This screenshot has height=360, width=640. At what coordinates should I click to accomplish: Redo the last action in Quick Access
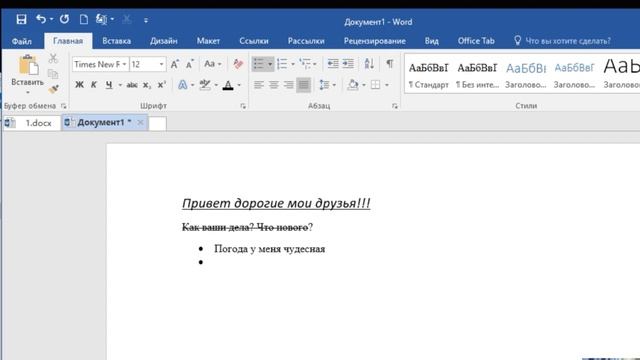point(64,19)
